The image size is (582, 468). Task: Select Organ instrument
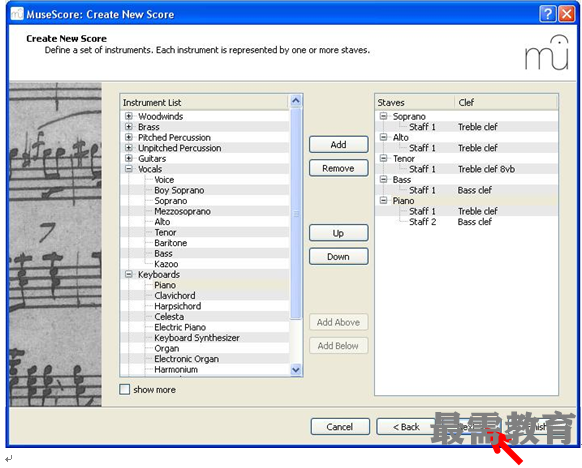point(167,348)
